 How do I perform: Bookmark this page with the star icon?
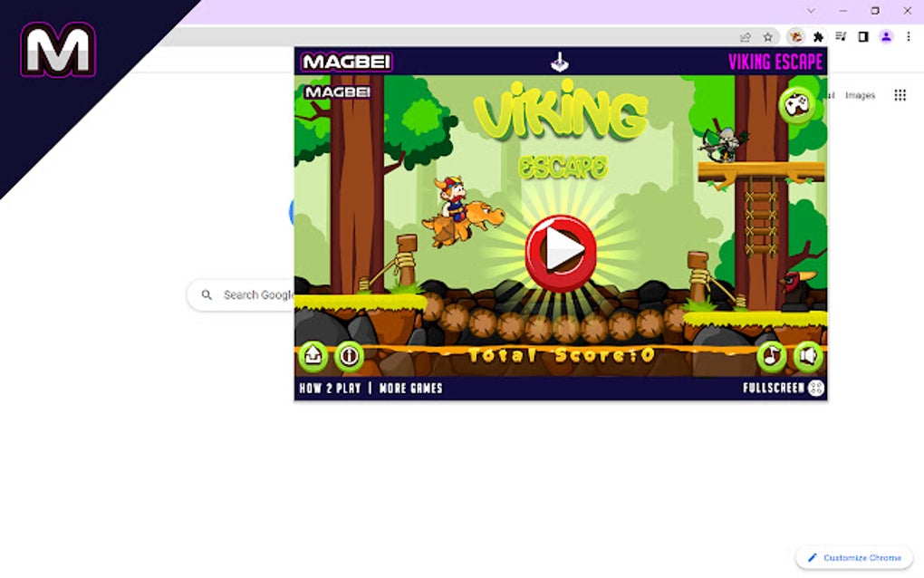tap(768, 37)
